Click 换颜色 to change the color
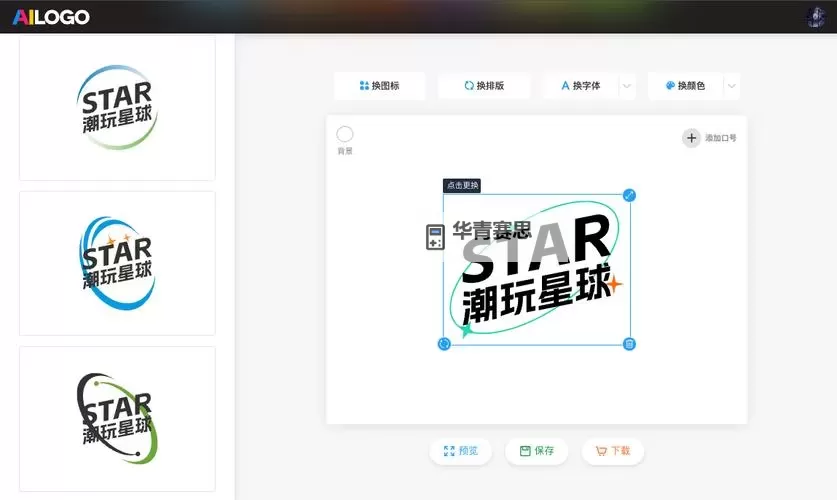The height and width of the screenshot is (500, 837). pyautogui.click(x=685, y=86)
